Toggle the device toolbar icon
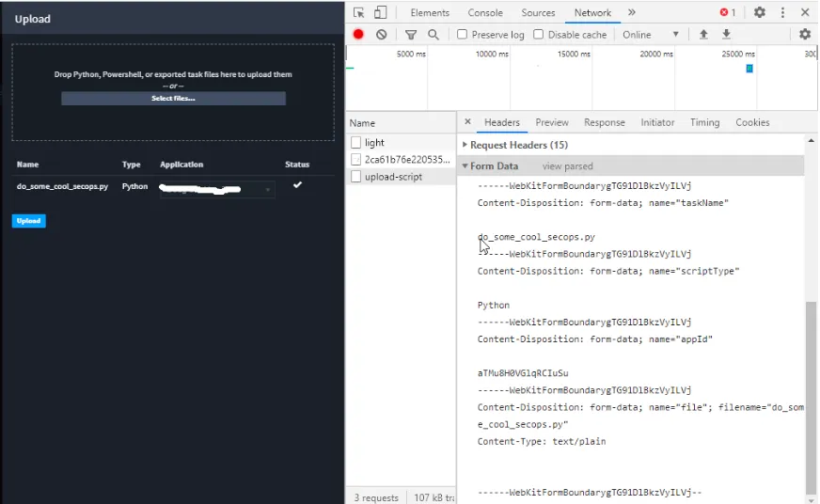The image size is (820, 504). pos(381,12)
